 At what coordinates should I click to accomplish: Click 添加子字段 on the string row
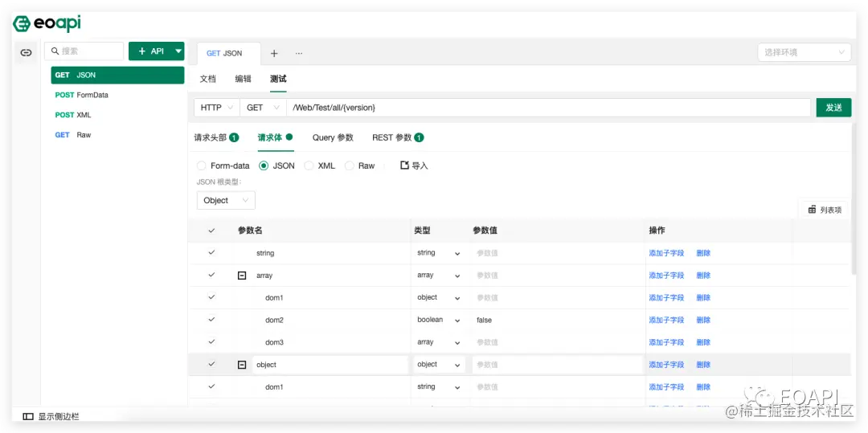[666, 253]
